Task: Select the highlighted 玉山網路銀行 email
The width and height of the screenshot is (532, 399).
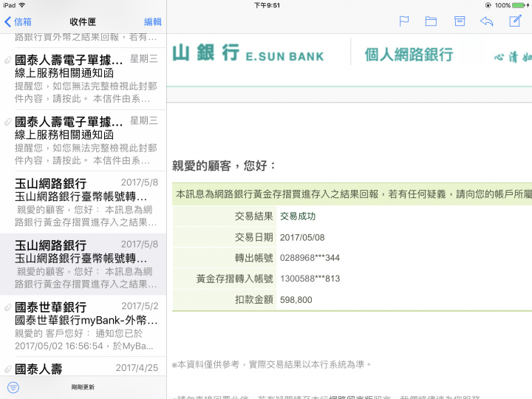Action: point(85,265)
